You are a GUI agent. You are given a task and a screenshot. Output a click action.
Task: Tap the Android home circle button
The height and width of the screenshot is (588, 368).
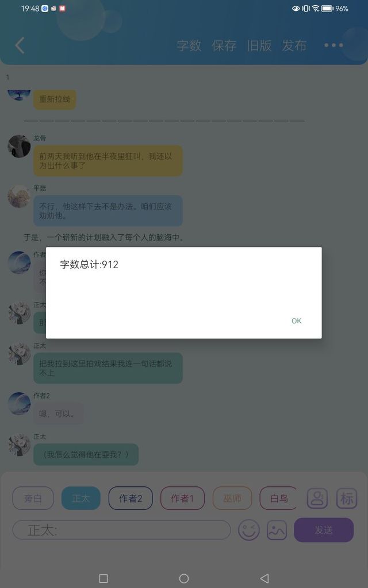click(x=184, y=578)
